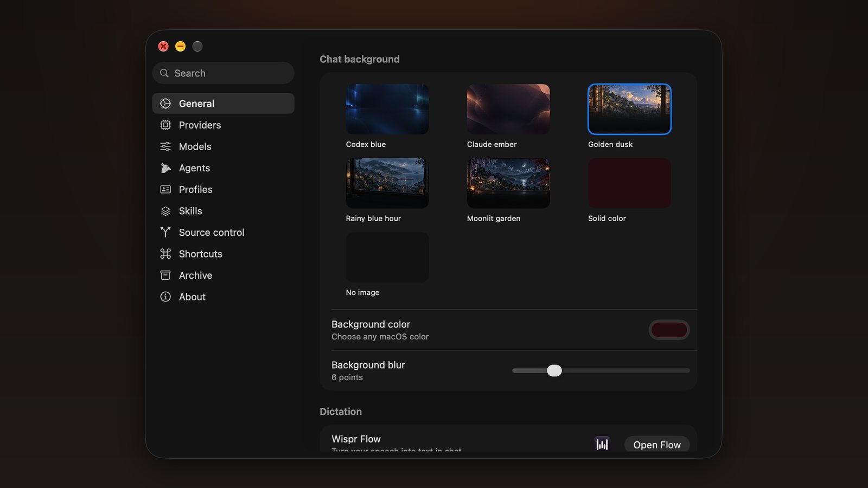Open the General settings section
This screenshot has height=488, width=868.
(x=224, y=104)
